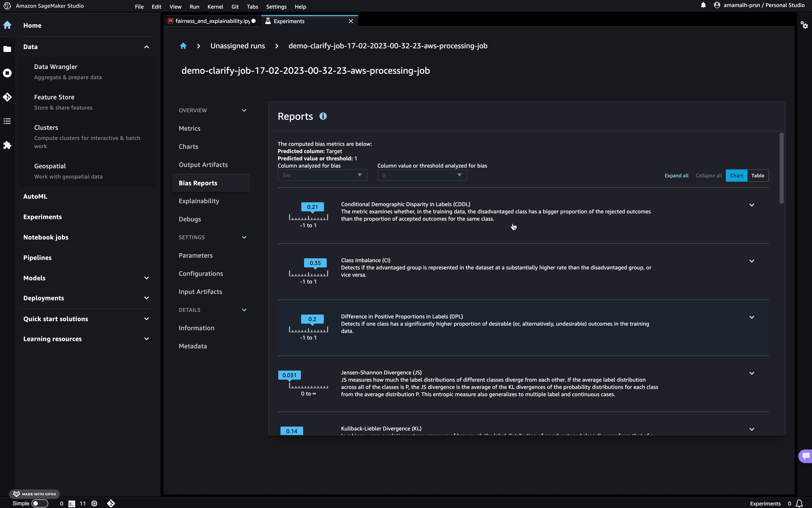
Task: Click the breadcrumb home icon
Action: coord(183,46)
